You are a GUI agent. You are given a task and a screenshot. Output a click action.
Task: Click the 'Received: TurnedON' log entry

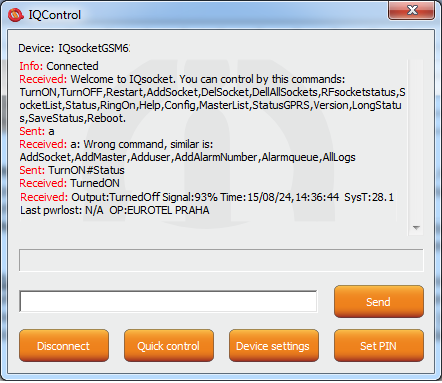pos(69,183)
